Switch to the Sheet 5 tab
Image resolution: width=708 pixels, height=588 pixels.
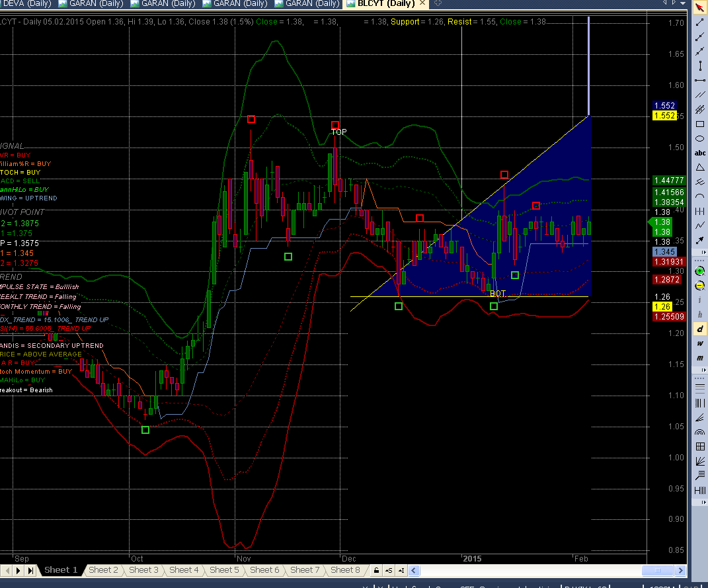(224, 570)
